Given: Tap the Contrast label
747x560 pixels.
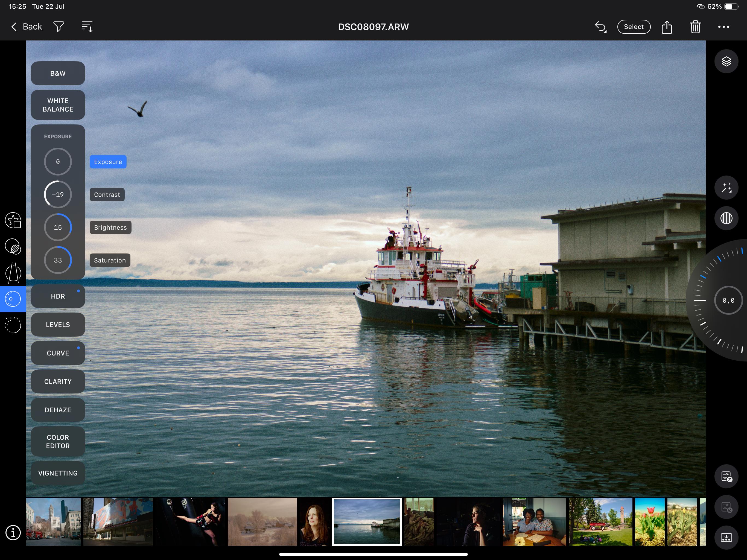Looking at the screenshot, I should (x=107, y=194).
